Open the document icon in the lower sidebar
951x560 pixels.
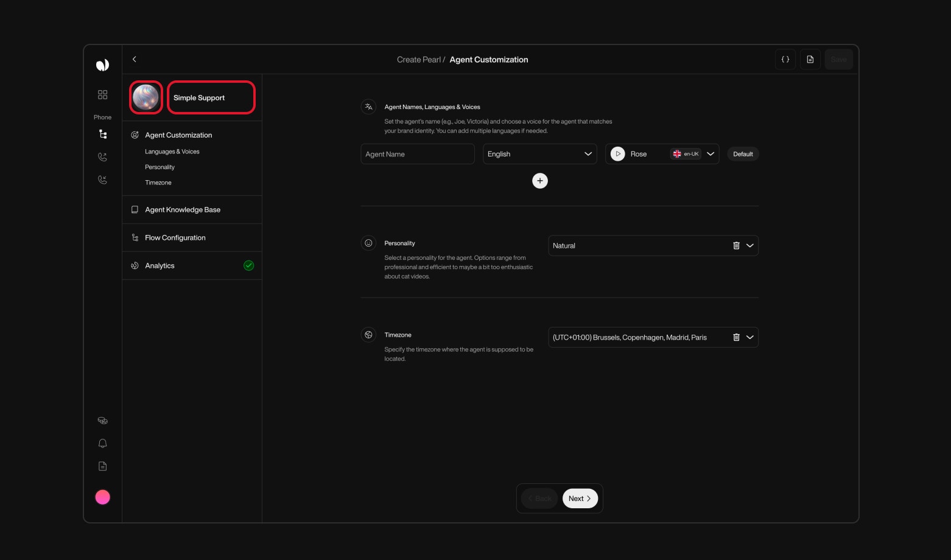pyautogui.click(x=102, y=466)
